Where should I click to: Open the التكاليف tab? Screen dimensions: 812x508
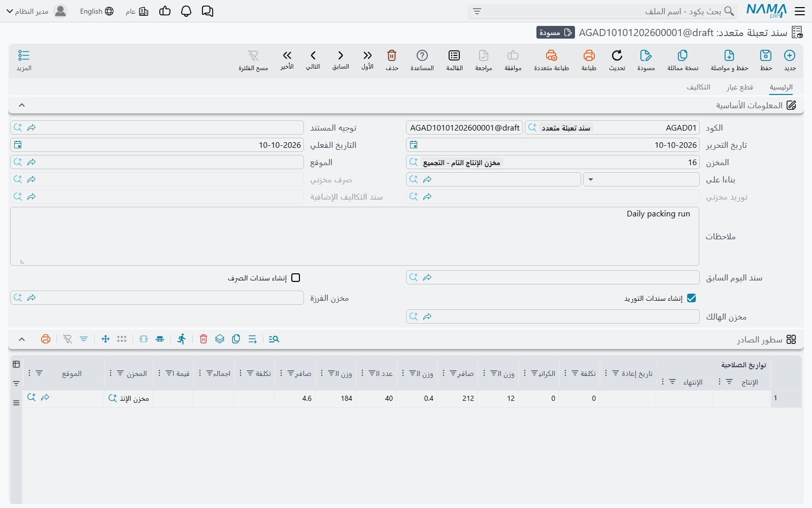pos(698,87)
